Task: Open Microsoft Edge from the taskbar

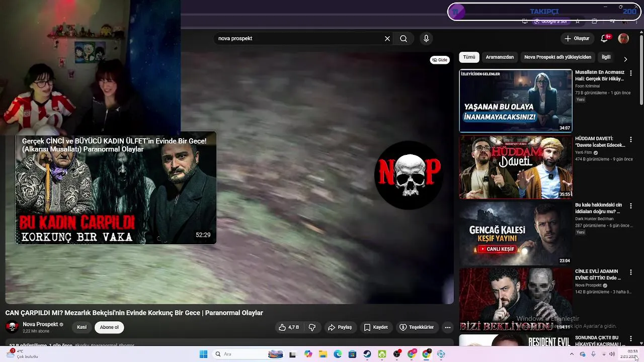Action: (x=338, y=354)
